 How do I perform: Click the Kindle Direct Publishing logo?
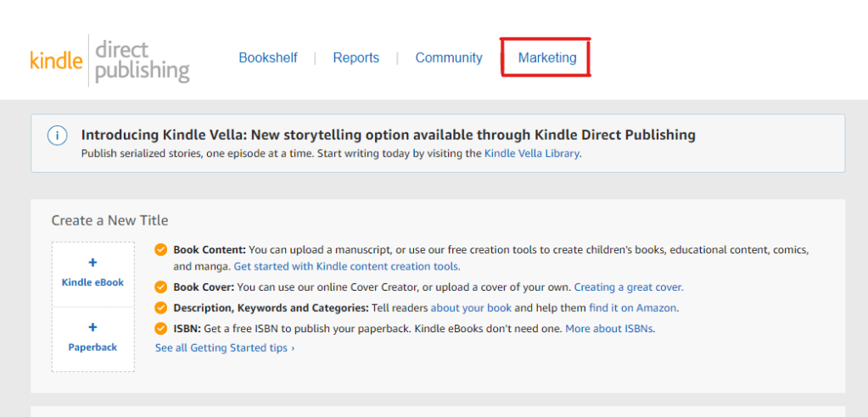109,60
